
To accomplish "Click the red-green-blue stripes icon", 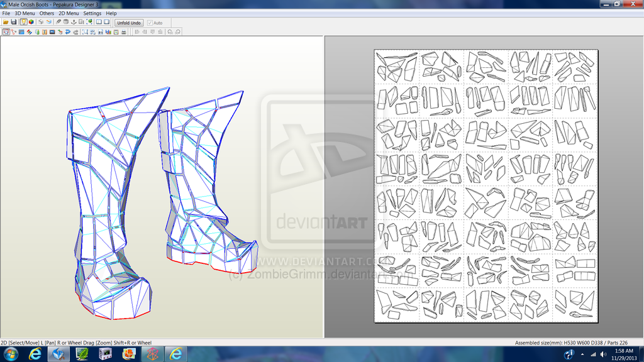I will click(29, 31).
